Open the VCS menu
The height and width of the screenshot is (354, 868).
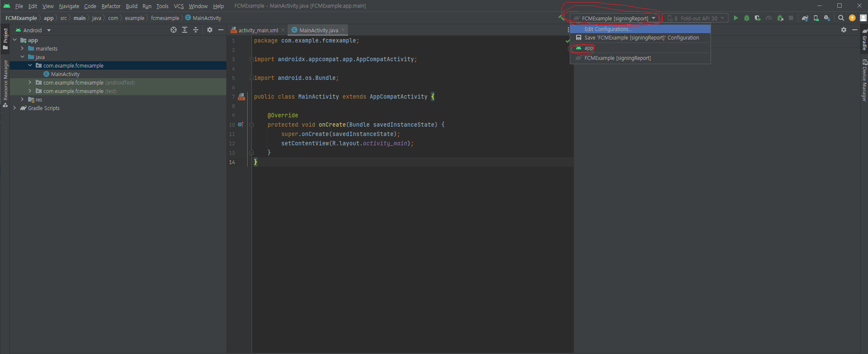179,6
